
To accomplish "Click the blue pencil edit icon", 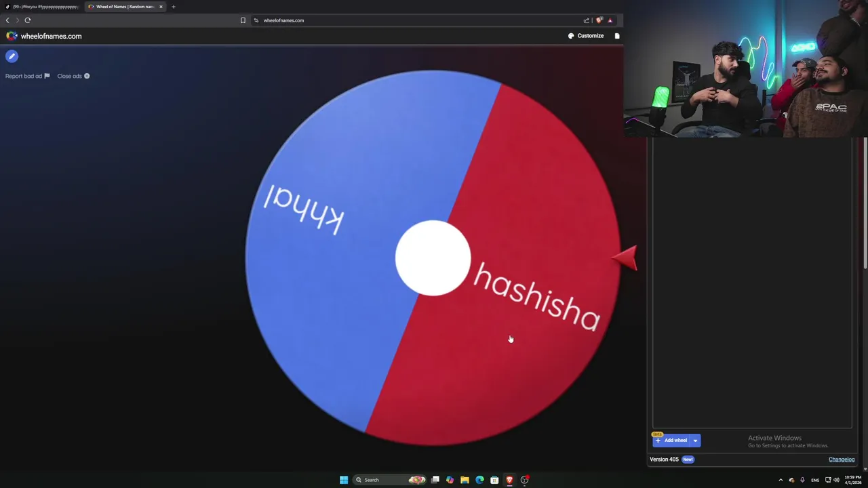I will pos(12,56).
